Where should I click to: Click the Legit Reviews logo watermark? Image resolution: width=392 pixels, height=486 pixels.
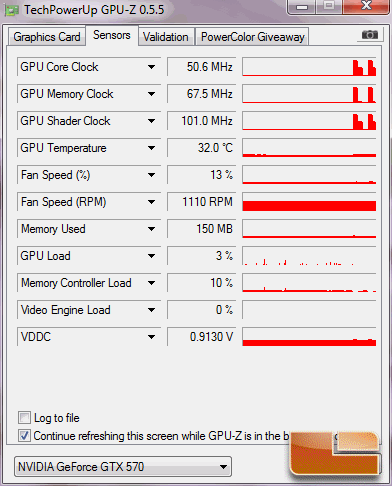click(x=335, y=454)
